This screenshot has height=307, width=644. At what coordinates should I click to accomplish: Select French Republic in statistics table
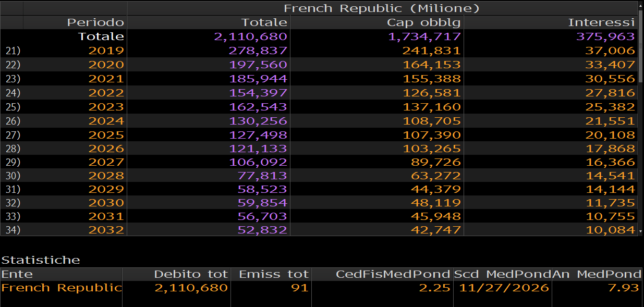tap(62, 288)
